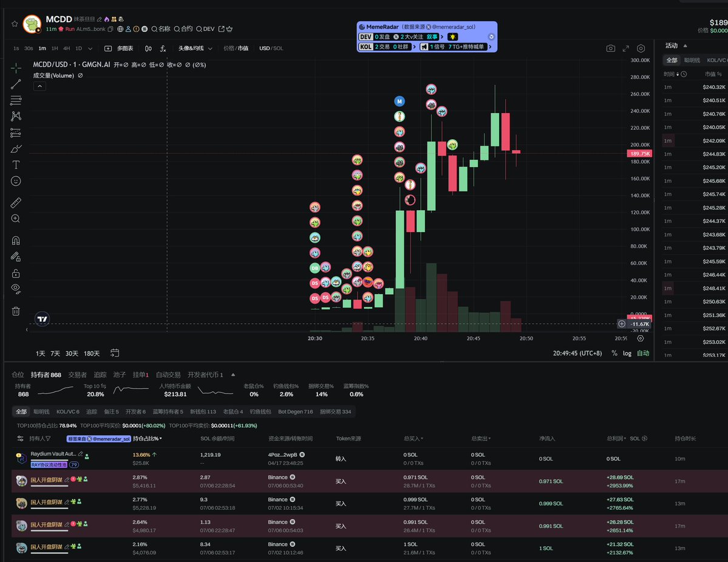Viewport: 728px width, 562px height.
Task: Open the token website globe icon
Action: pyautogui.click(x=120, y=29)
